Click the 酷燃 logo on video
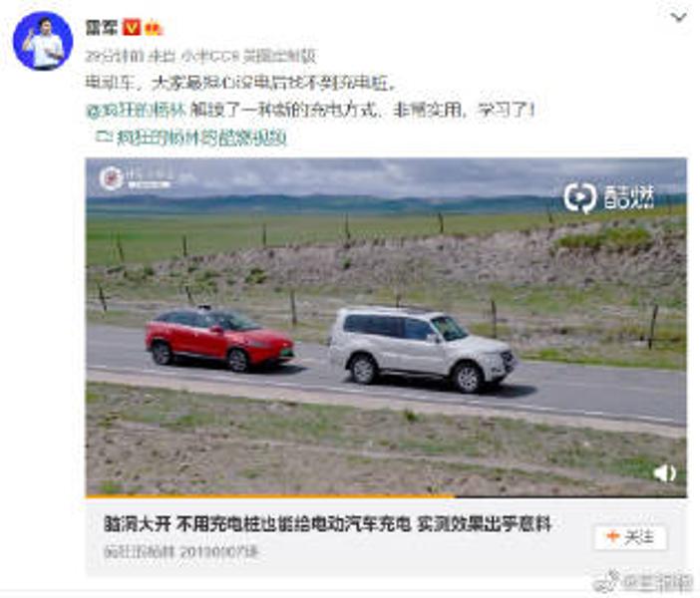Screen dimensions: 700x598 (x=609, y=197)
